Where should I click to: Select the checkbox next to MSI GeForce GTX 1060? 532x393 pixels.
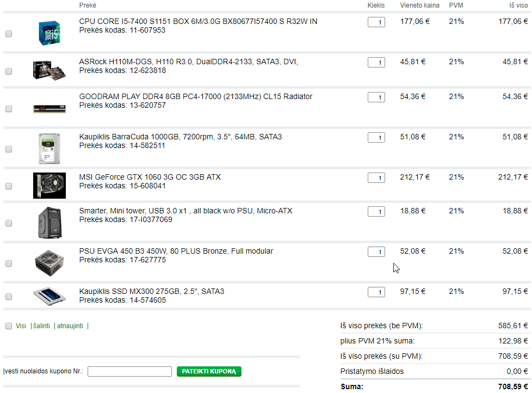(9, 186)
